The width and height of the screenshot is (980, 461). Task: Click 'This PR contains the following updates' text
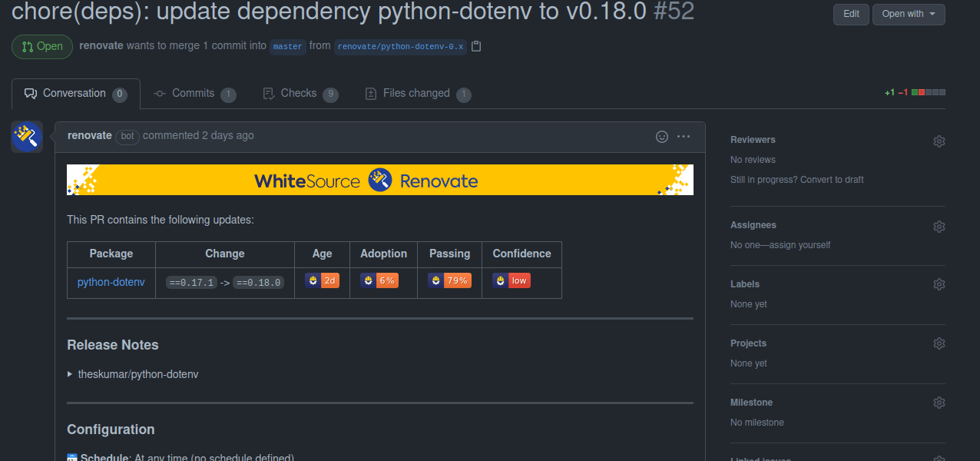tap(161, 220)
